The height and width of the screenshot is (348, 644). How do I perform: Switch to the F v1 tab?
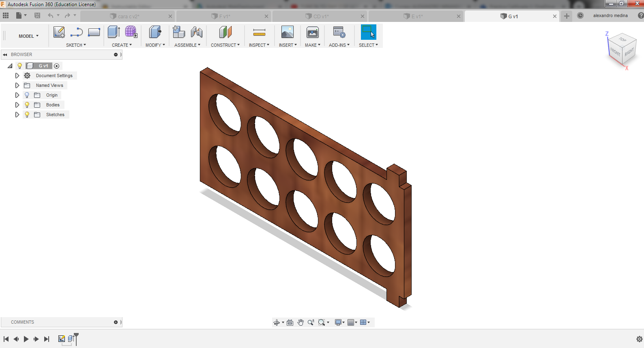pyautogui.click(x=224, y=16)
